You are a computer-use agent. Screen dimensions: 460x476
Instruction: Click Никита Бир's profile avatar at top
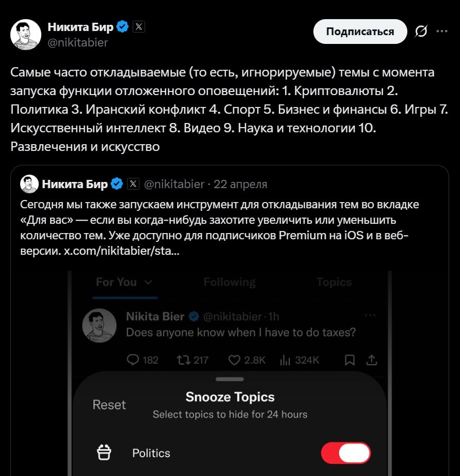click(x=26, y=35)
